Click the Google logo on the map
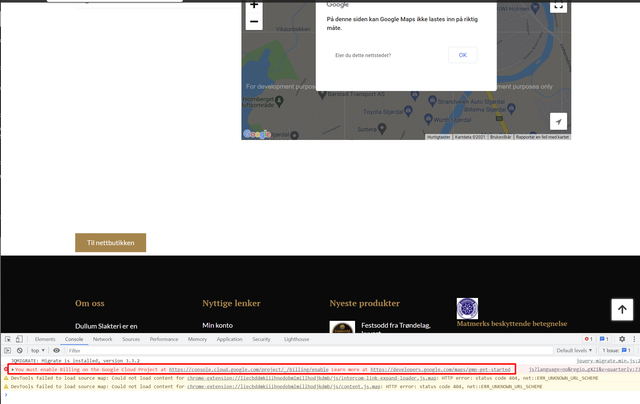Viewport: 640px width, 404px height. click(x=257, y=134)
